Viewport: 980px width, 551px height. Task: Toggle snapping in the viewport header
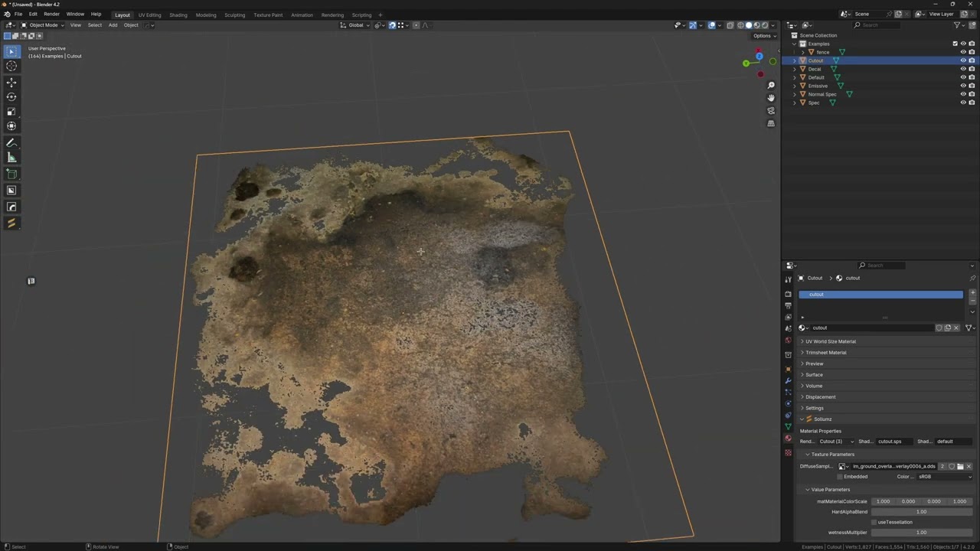point(392,25)
